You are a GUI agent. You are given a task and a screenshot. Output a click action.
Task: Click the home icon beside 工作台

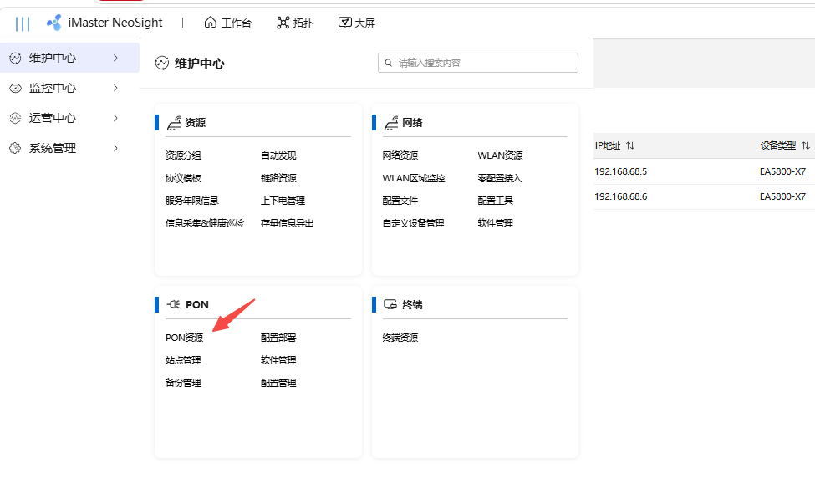210,23
